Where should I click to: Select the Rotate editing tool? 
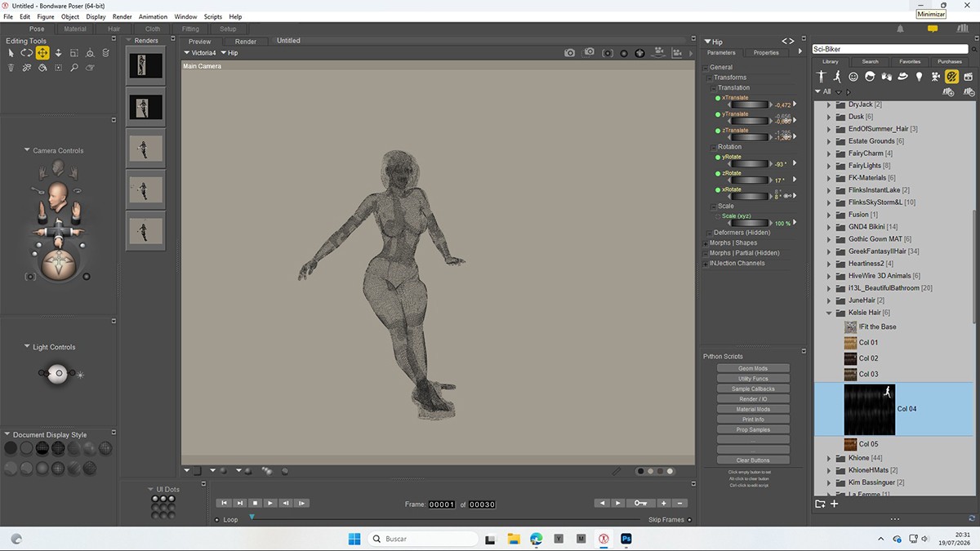pyautogui.click(x=26, y=53)
